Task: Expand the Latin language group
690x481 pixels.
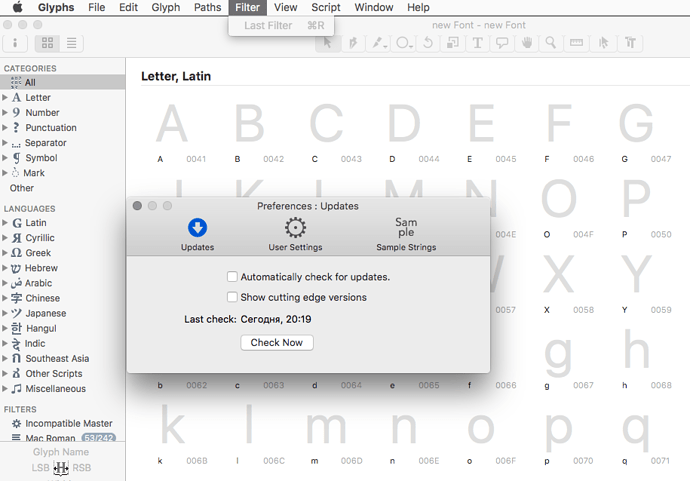Action: pos(5,223)
